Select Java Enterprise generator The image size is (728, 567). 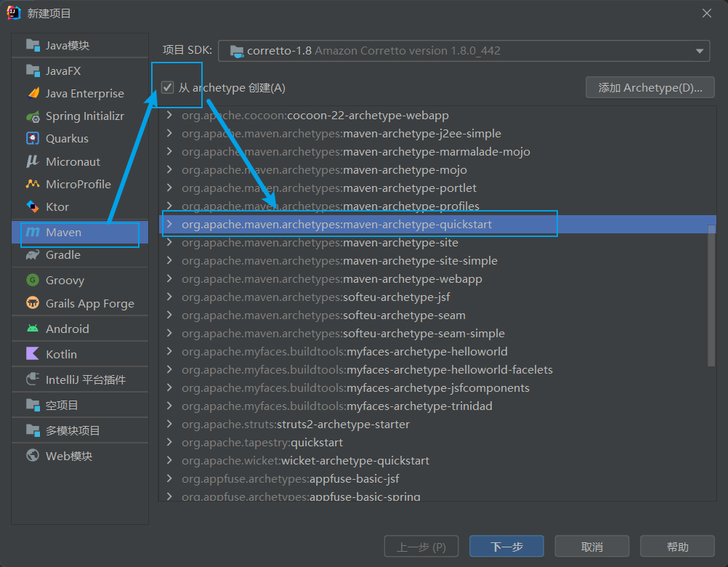(x=80, y=93)
